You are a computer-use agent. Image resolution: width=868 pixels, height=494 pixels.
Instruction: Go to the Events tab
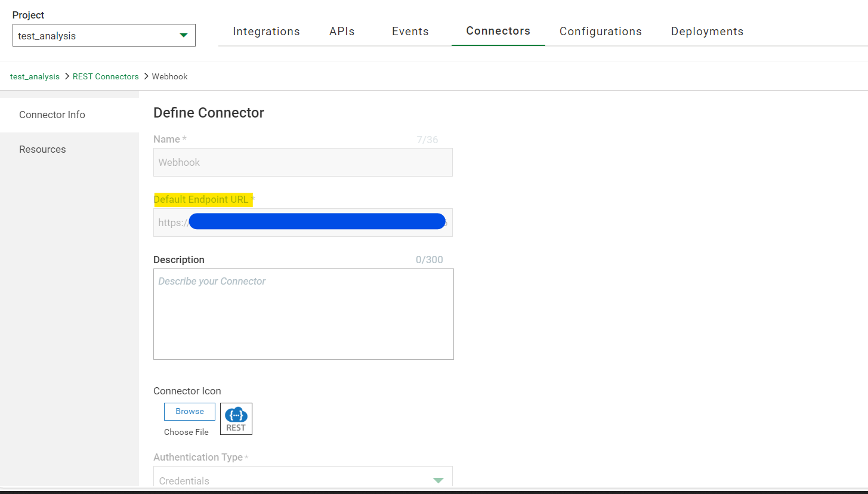[410, 31]
